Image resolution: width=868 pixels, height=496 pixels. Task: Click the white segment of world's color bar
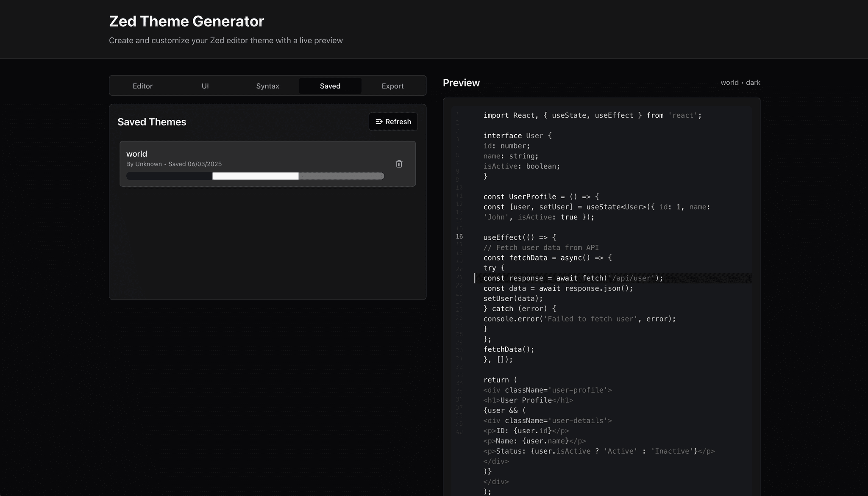point(256,176)
